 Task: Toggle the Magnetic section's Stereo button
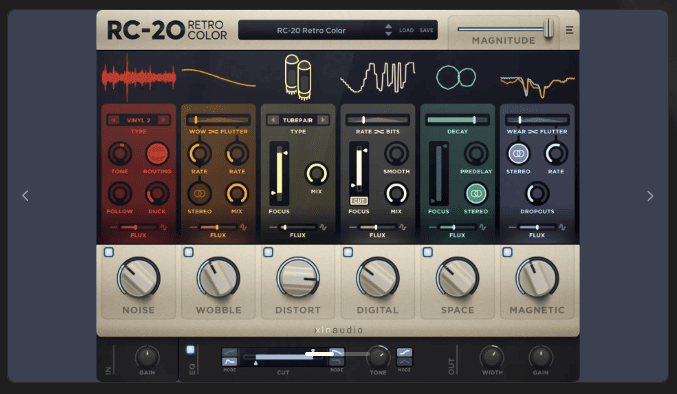(x=518, y=154)
